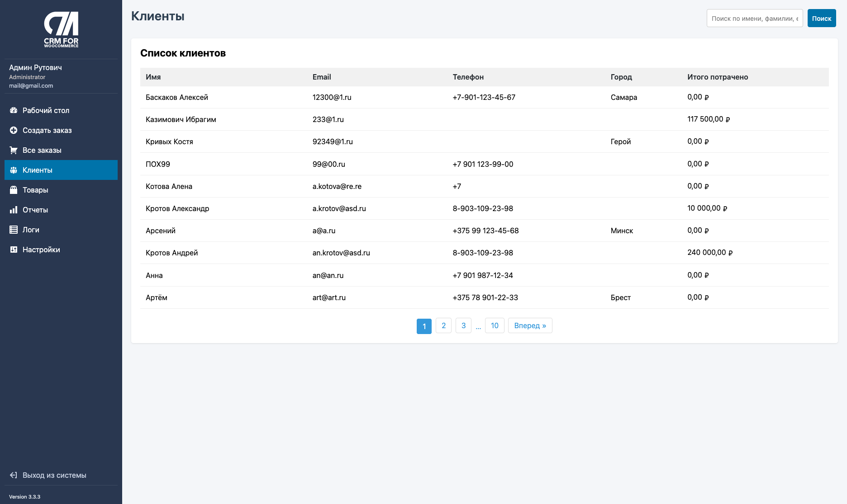Viewport: 847px width, 504px height.
Task: Click email 99@00.ru
Action: [x=329, y=164]
